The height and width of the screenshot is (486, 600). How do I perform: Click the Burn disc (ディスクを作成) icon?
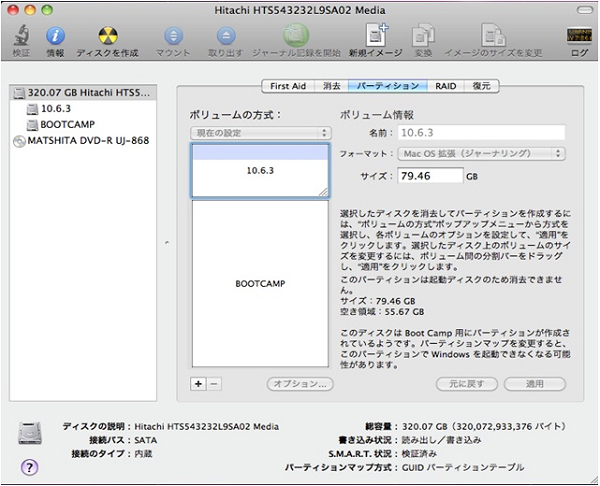[108, 36]
